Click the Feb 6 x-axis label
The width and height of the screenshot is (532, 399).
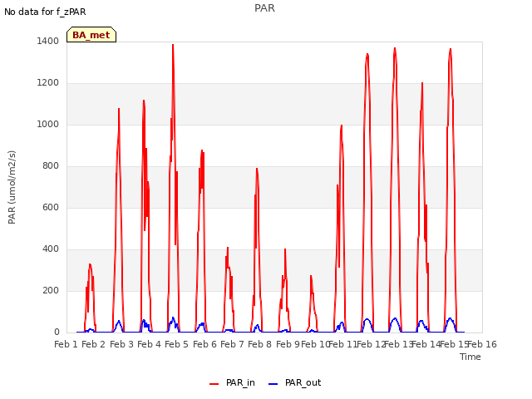coord(204,344)
